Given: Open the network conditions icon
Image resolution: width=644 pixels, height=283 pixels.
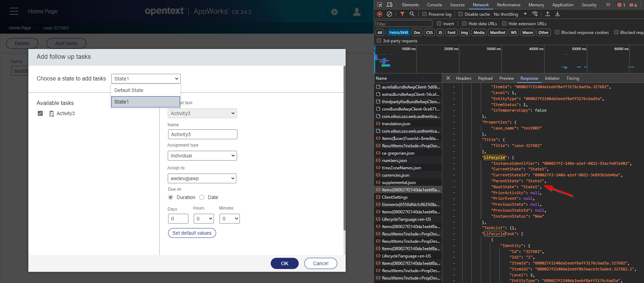Looking at the screenshot, I should pos(535,14).
